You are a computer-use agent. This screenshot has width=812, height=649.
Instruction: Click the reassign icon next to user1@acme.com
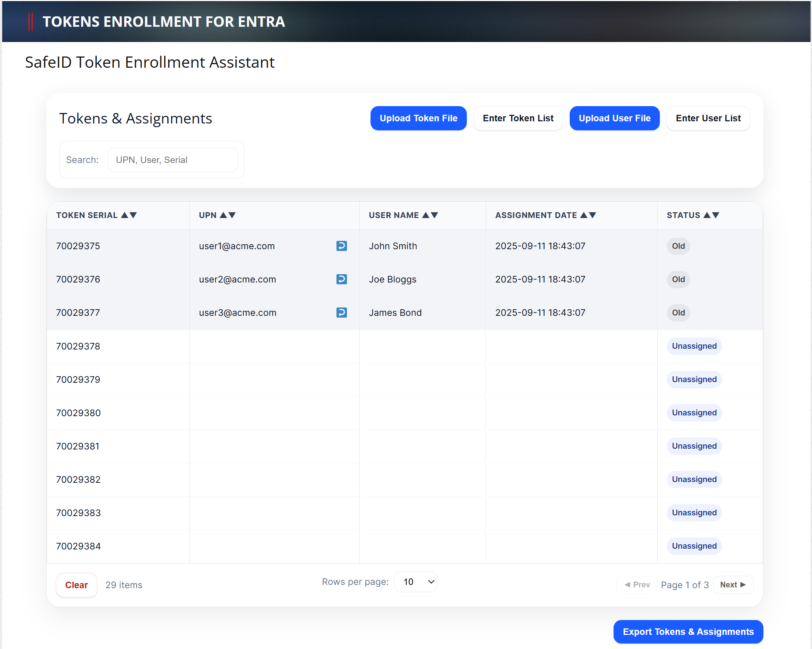click(x=341, y=246)
